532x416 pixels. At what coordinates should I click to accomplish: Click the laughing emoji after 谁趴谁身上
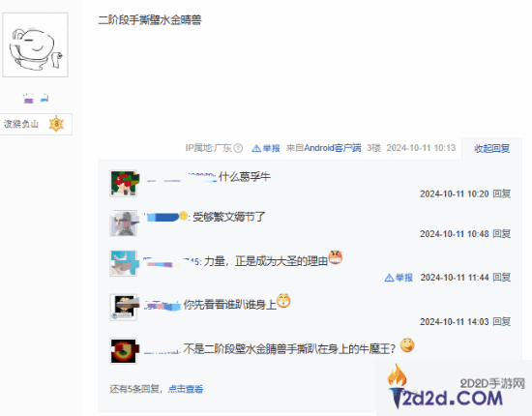(x=283, y=301)
